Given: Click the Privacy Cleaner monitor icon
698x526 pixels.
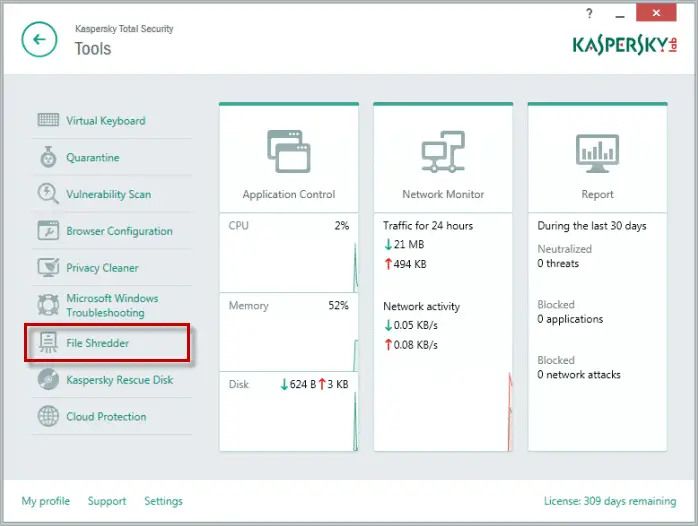Looking at the screenshot, I should coord(48,267).
